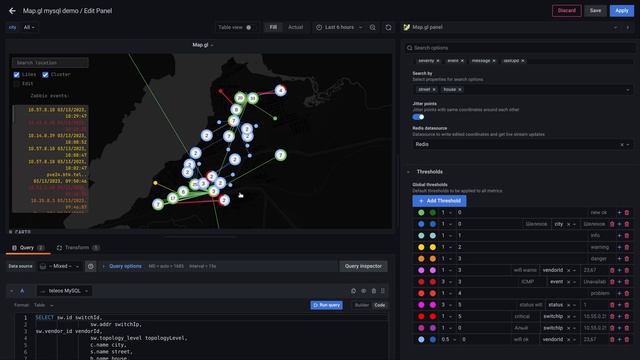Click Add Threshold button
Viewport: 640px width, 360px height.
point(439,201)
